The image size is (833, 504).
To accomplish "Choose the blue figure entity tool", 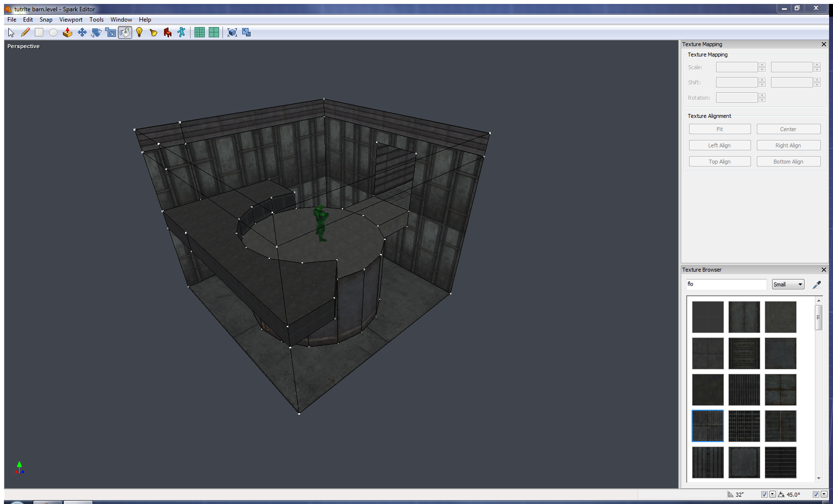I will [x=182, y=32].
